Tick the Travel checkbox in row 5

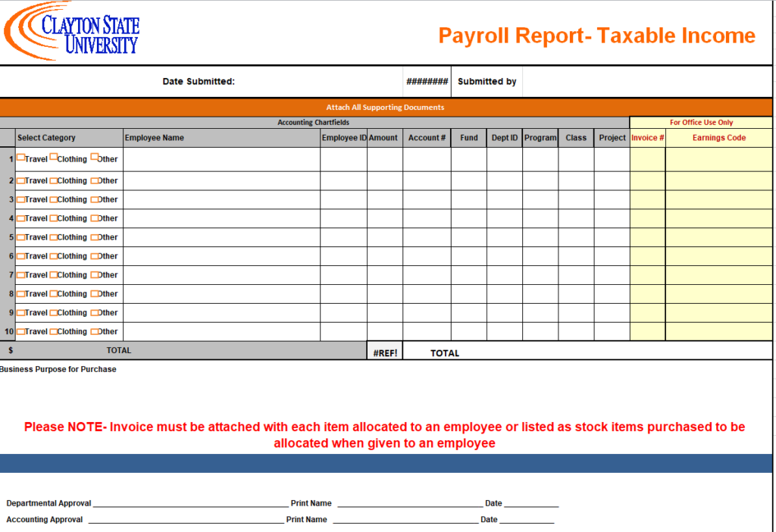(x=20, y=237)
